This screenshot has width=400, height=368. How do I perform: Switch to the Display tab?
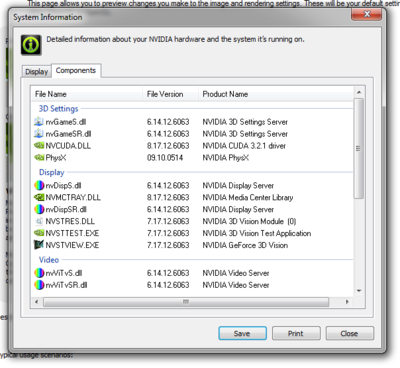37,72
